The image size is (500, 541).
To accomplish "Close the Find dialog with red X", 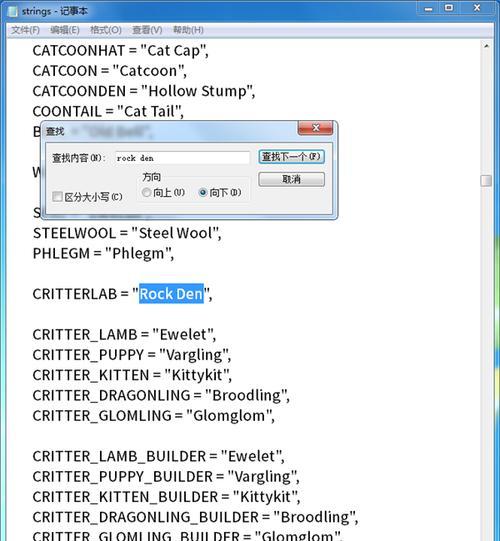I will (315, 128).
